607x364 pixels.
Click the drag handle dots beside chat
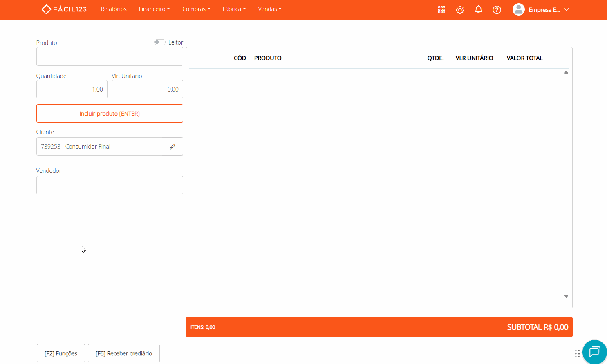(577, 354)
